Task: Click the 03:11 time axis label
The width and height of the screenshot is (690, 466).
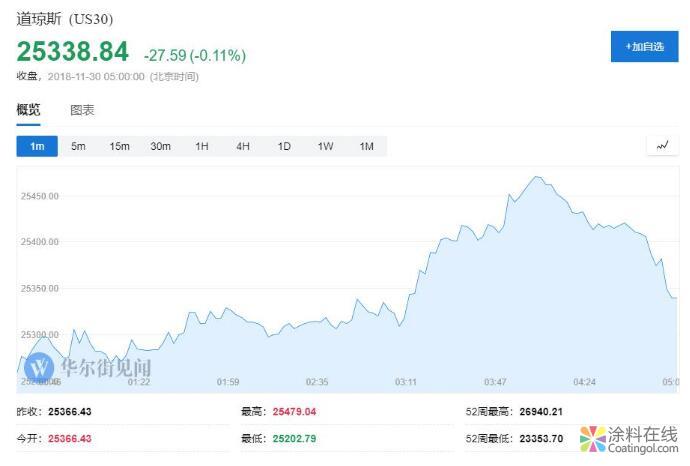Action: (406, 381)
